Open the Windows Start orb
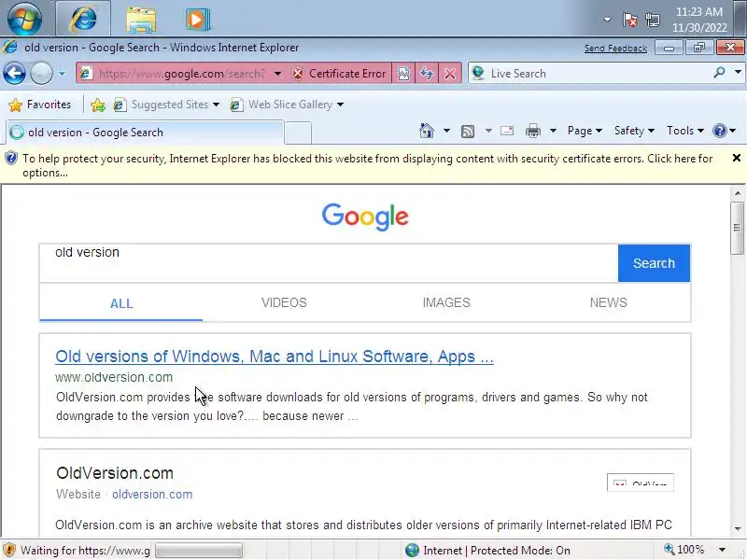The height and width of the screenshot is (560, 747). click(24, 19)
